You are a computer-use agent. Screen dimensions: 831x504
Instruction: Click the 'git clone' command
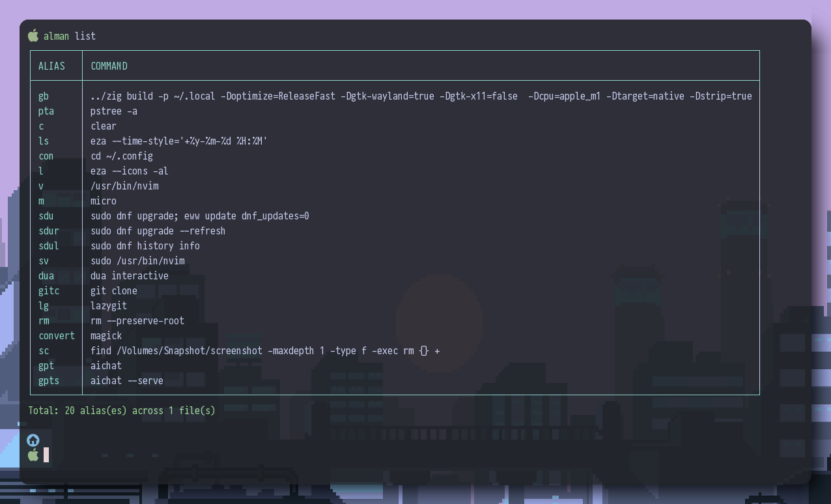pos(114,291)
